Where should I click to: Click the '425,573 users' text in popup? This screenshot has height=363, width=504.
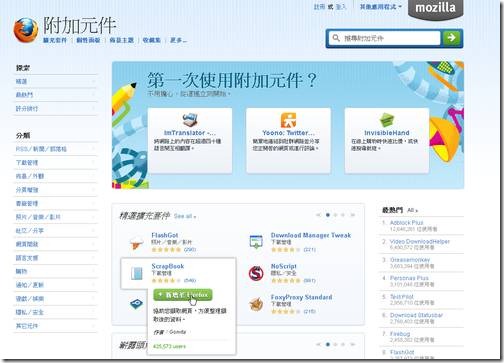(169, 346)
